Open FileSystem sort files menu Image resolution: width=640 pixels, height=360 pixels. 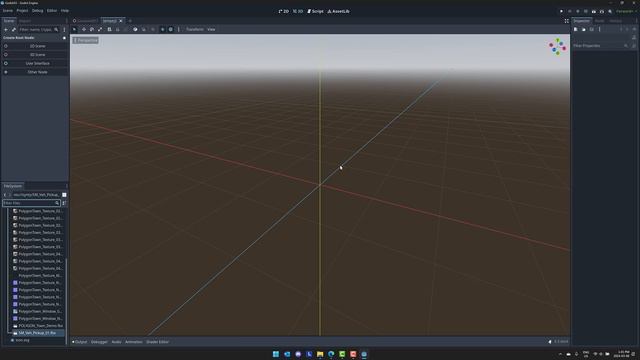[x=64, y=203]
